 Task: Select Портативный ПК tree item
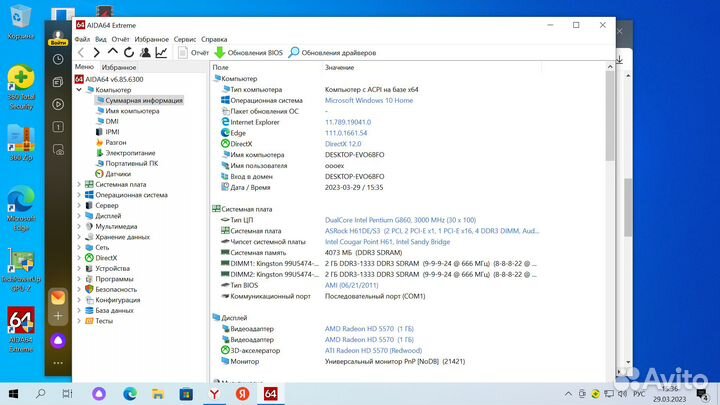127,163
